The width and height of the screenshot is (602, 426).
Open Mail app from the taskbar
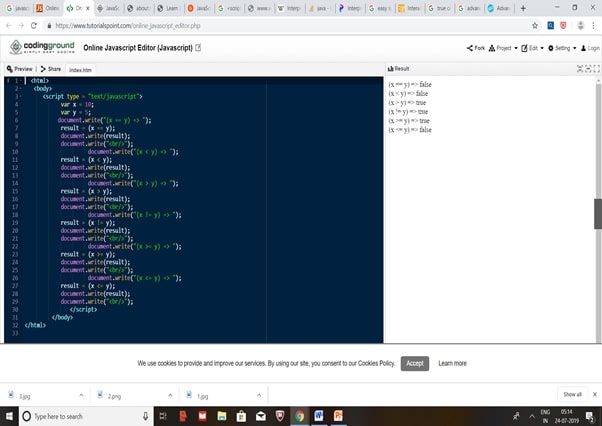[261, 416]
